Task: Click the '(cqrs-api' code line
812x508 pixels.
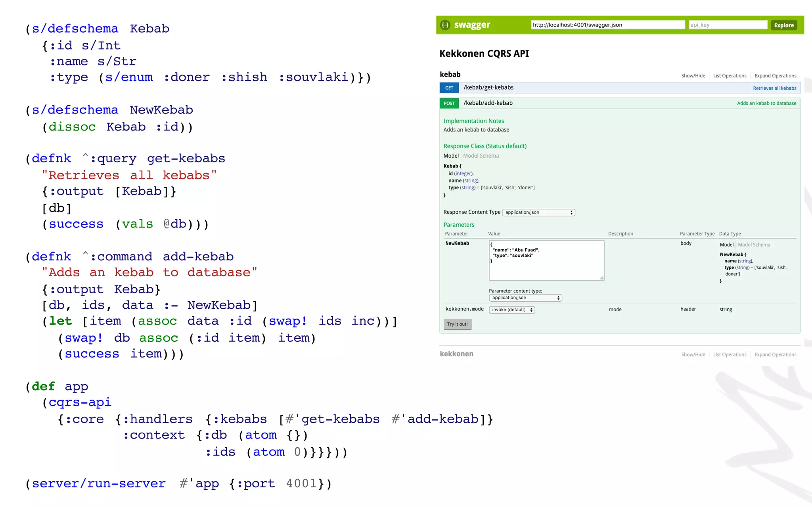Action: click(77, 402)
